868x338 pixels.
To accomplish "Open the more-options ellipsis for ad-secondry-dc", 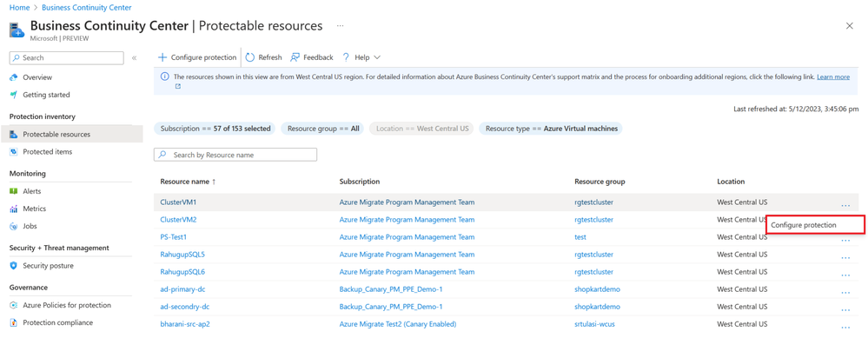I will (845, 309).
